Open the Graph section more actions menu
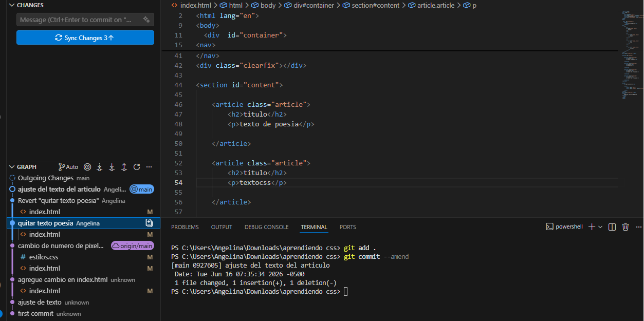644x321 pixels. coord(149,167)
